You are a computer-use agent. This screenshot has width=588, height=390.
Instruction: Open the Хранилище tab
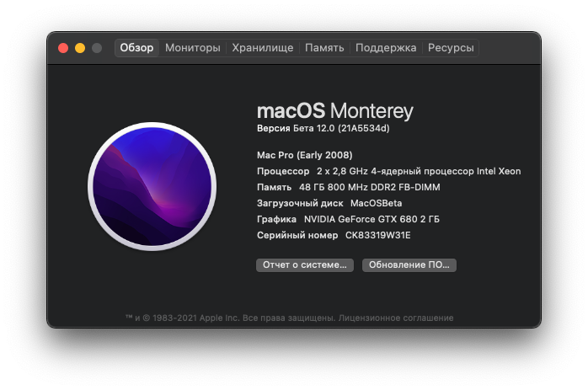coord(263,48)
